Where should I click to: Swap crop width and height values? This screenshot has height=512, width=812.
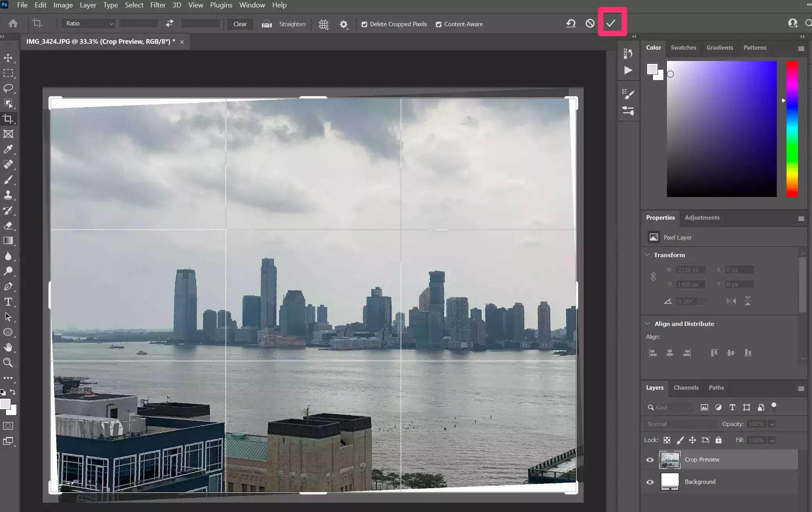pos(169,23)
